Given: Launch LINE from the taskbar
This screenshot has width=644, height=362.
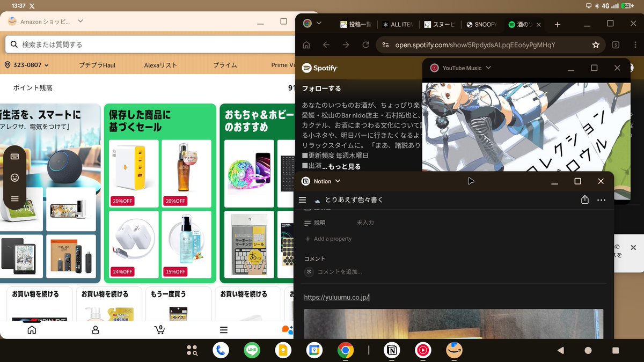Looking at the screenshot, I should (252, 350).
